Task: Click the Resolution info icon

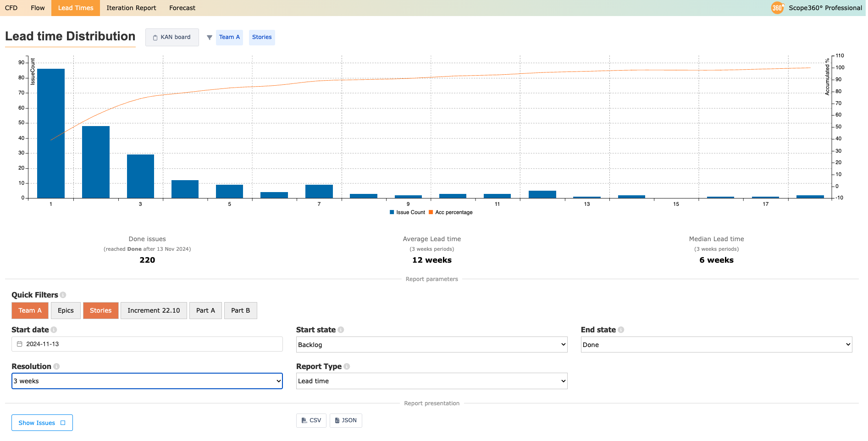Action: coord(56,367)
